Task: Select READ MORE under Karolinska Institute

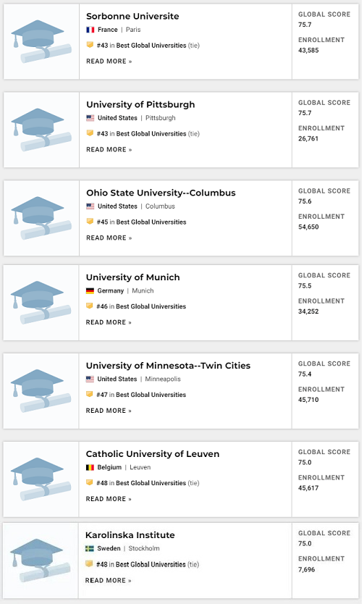Action: tap(108, 581)
